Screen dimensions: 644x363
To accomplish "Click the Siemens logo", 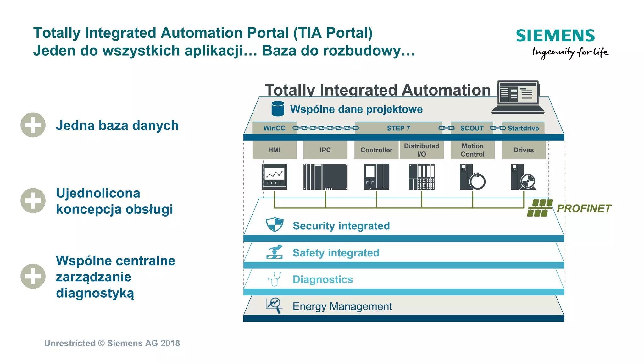I will [556, 36].
